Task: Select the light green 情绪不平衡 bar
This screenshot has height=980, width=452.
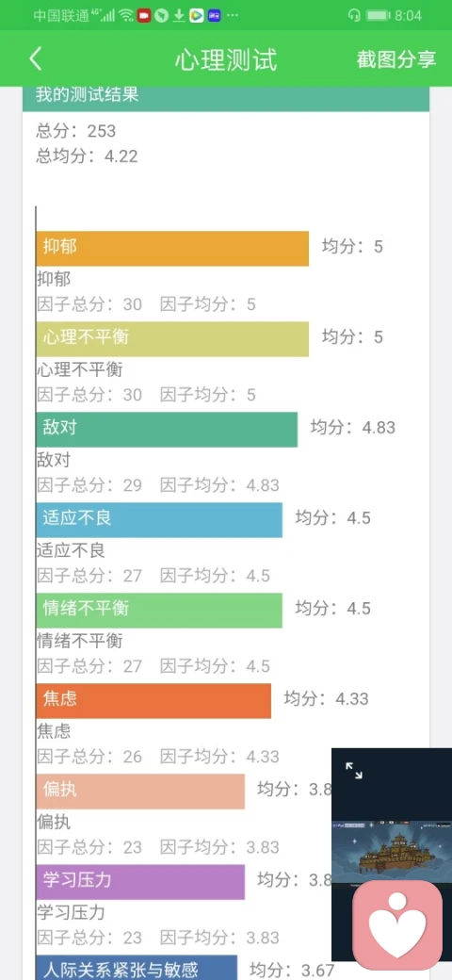Action: click(159, 610)
